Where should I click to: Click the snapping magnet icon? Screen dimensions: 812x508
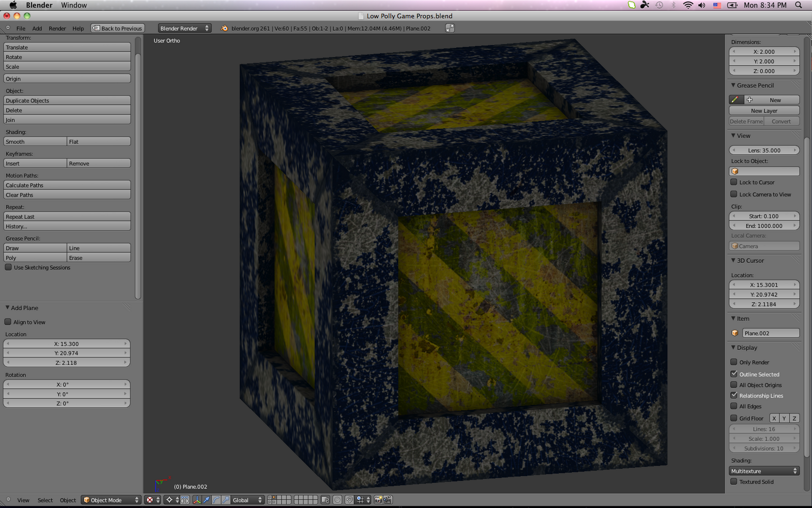349,500
